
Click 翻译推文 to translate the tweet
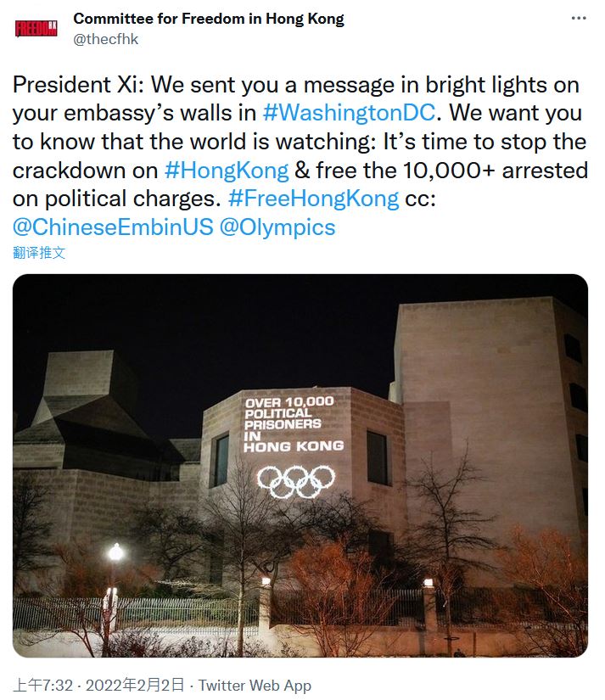coord(39,253)
